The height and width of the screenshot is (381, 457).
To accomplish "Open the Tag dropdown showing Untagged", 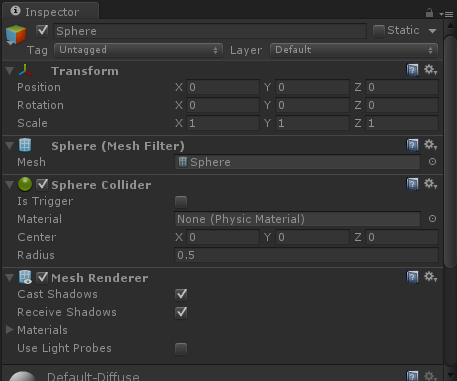I will click(138, 50).
